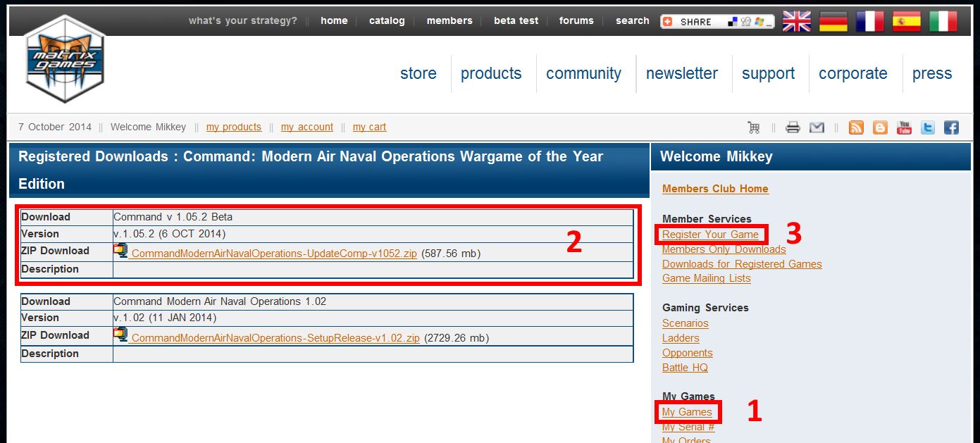The image size is (980, 443).
Task: Open the Opponents link
Action: click(x=688, y=353)
